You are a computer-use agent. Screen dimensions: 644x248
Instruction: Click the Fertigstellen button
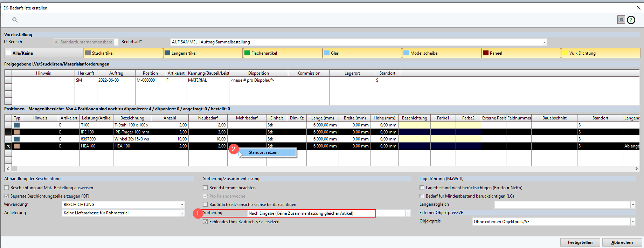point(580,242)
